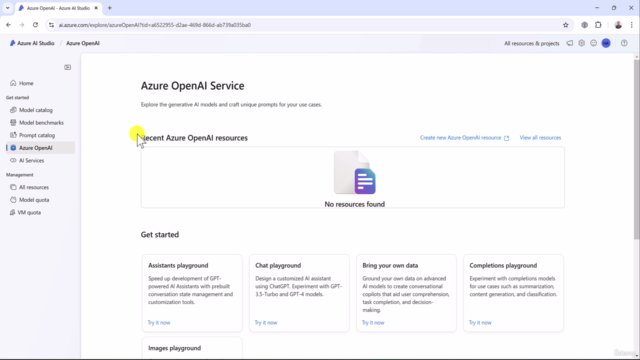Click the browser address bar
This screenshot has width=640, height=360.
(x=308, y=25)
